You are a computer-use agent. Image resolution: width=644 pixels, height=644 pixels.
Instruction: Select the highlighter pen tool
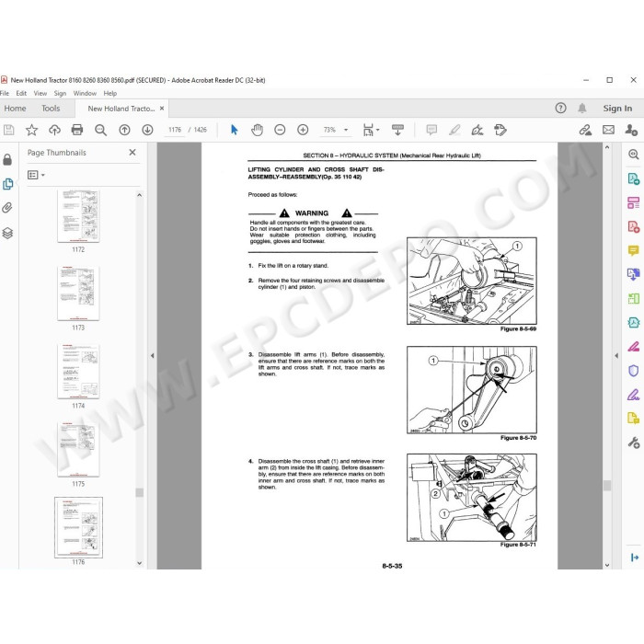pyautogui.click(x=454, y=131)
